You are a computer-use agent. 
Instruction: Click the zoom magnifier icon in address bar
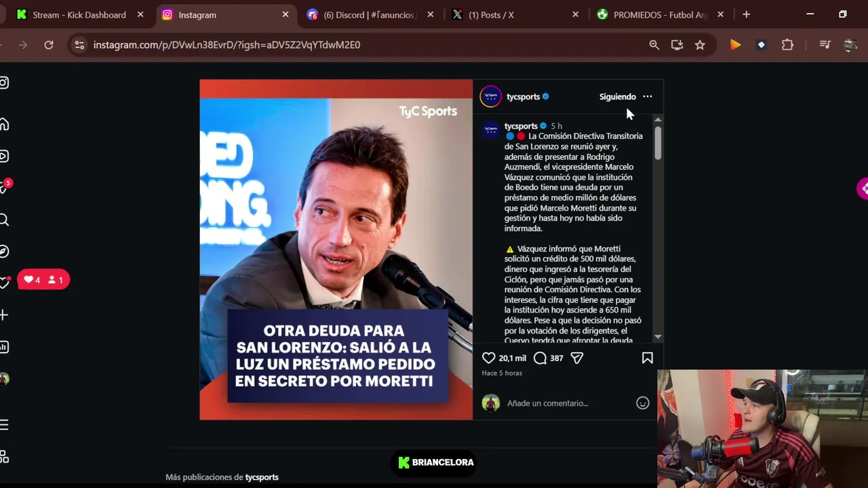point(654,45)
